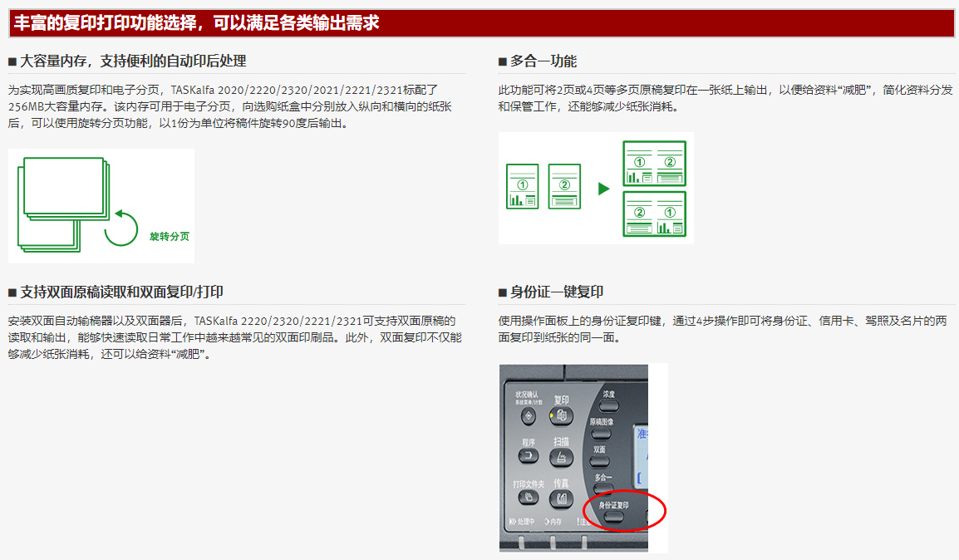This screenshot has height=560, width=959.
Task: Click the 双面 duplex key on panel
Action: [599, 461]
